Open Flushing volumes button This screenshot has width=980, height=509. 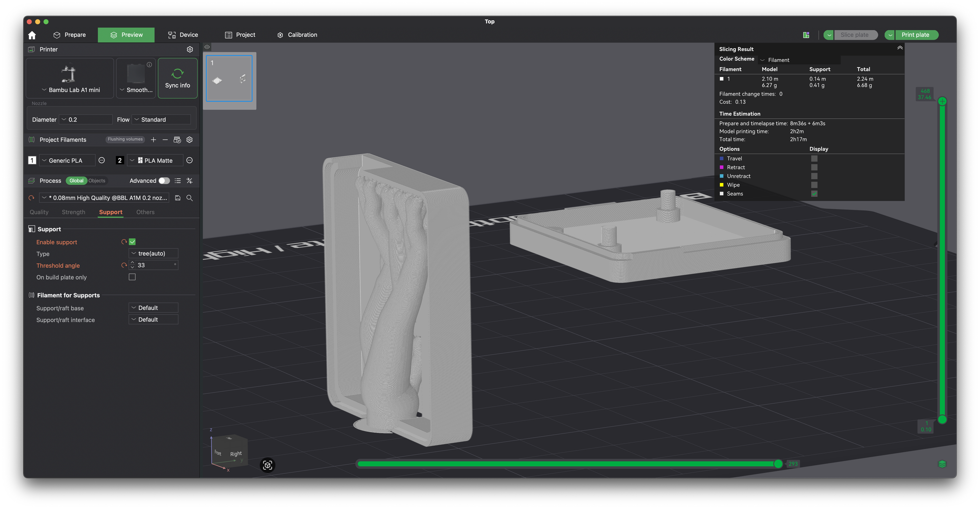tap(125, 139)
